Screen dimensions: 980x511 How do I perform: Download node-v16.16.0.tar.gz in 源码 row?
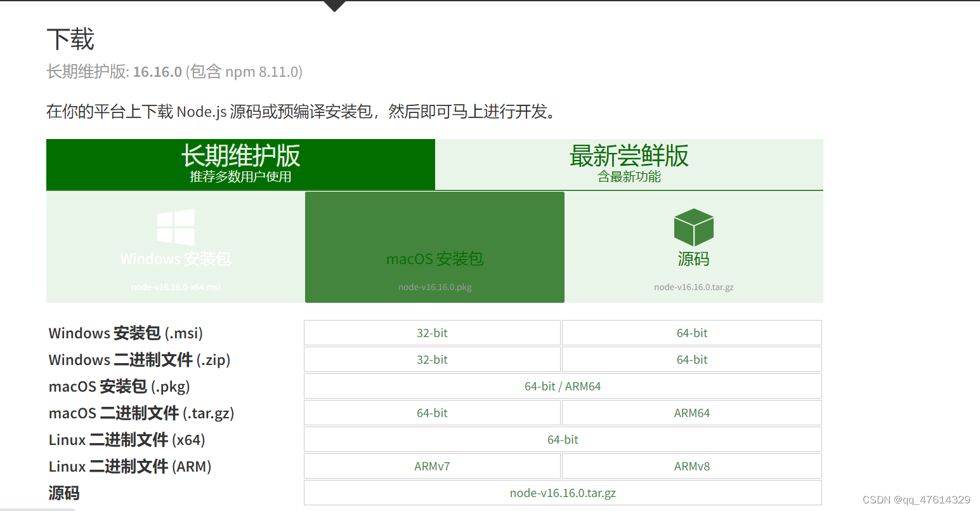pyautogui.click(x=563, y=493)
